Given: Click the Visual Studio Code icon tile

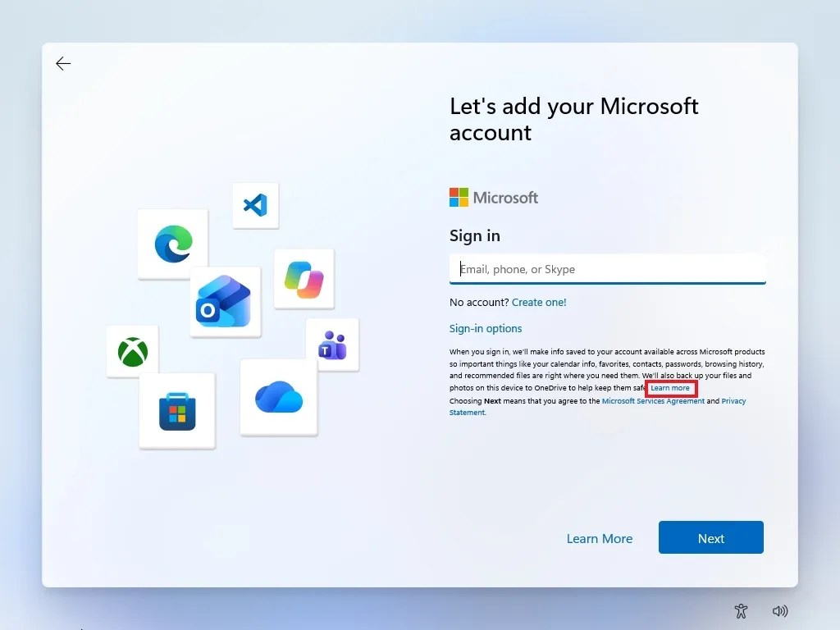Looking at the screenshot, I should coord(256,205).
